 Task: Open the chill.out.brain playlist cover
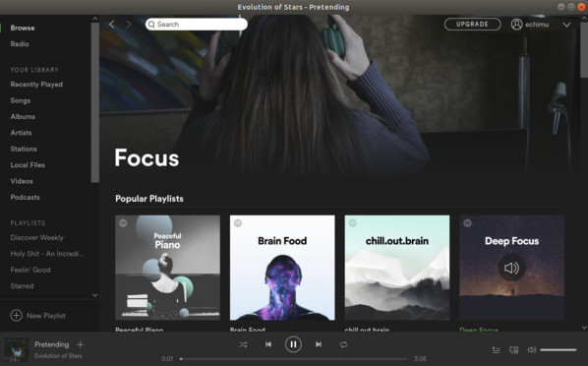click(397, 268)
